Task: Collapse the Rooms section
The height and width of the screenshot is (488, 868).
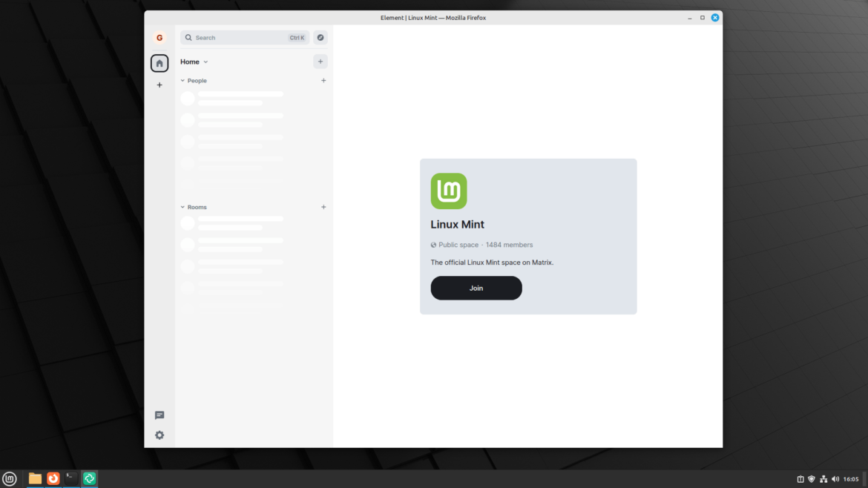Action: (x=182, y=207)
